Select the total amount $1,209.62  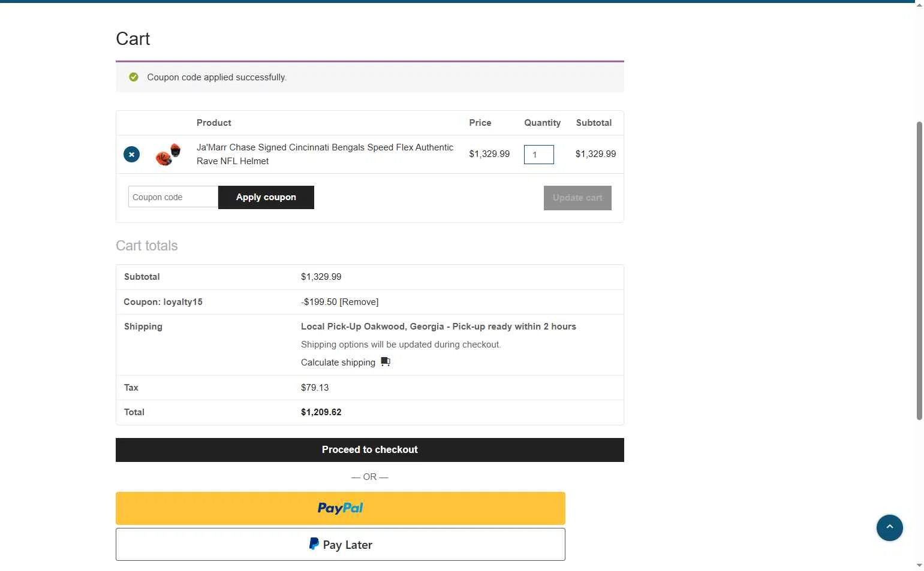tap(321, 412)
